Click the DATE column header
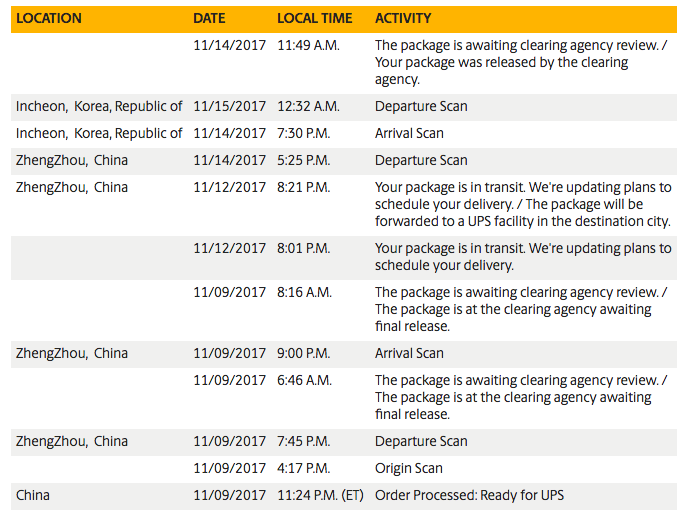The height and width of the screenshot is (515, 682). click(209, 18)
